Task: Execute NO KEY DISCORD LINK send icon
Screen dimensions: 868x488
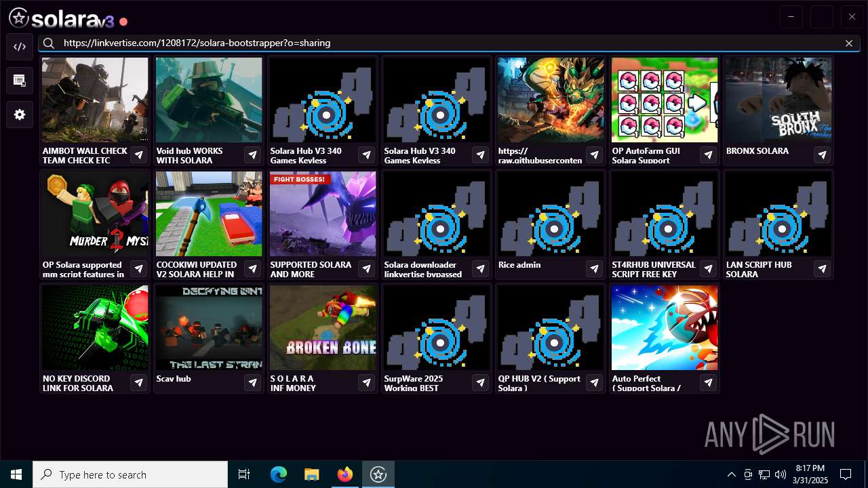Action: [139, 383]
